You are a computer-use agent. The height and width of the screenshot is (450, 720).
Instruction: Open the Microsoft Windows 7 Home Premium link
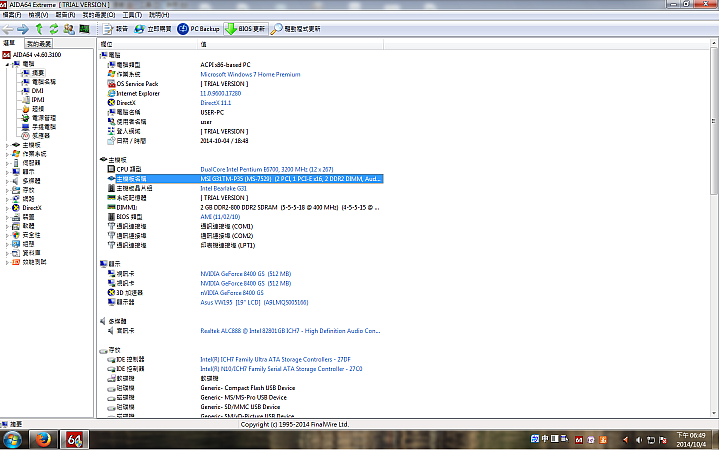250,74
